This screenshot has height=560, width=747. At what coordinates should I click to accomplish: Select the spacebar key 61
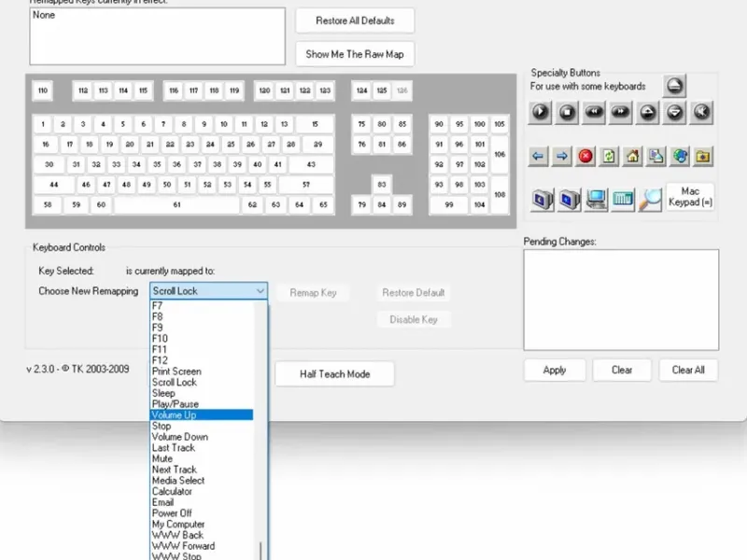tap(176, 204)
